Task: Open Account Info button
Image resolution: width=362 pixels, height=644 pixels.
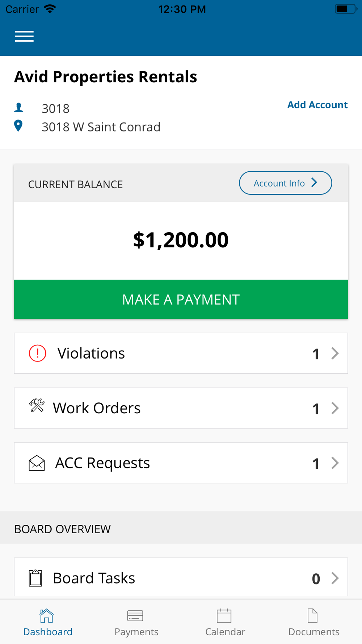Action: coord(285,183)
